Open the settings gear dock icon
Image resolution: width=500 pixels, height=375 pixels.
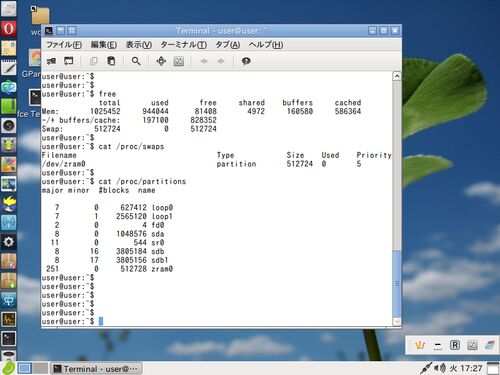[9, 242]
